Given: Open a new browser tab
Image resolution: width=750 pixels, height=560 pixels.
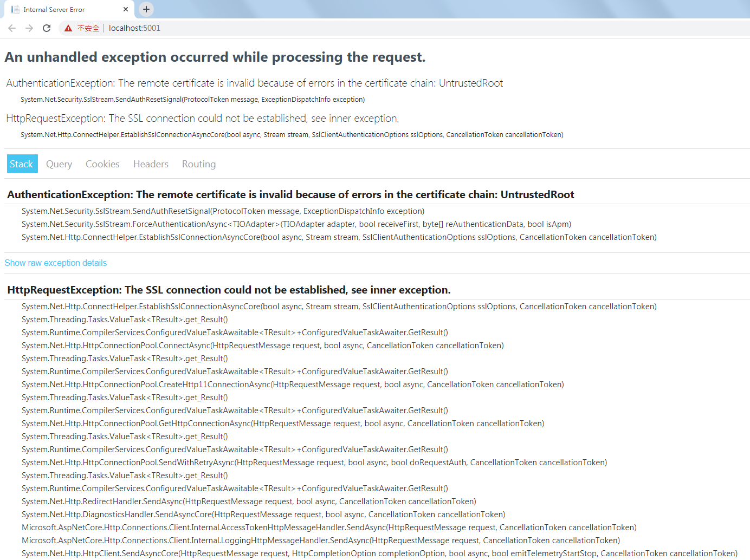Looking at the screenshot, I should click(146, 9).
